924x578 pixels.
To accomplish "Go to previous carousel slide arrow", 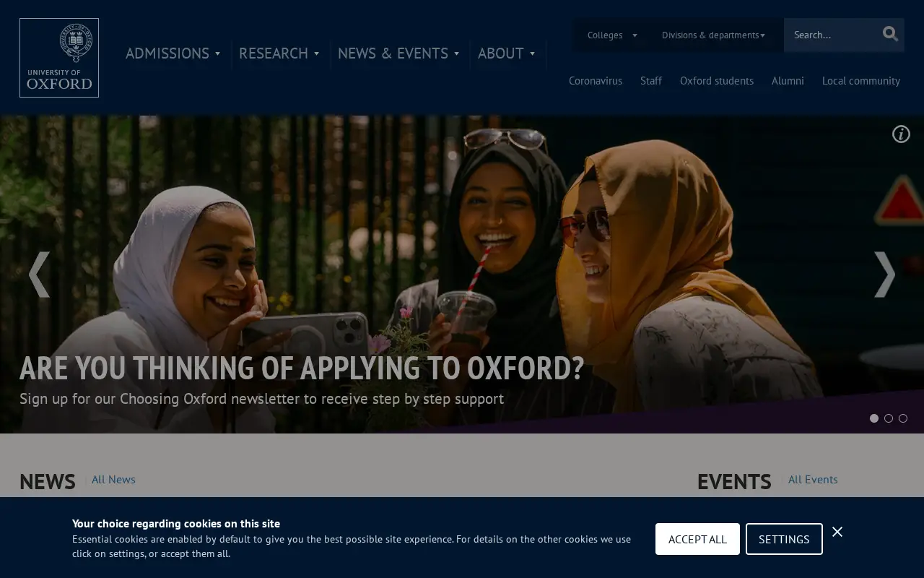I will point(39,275).
